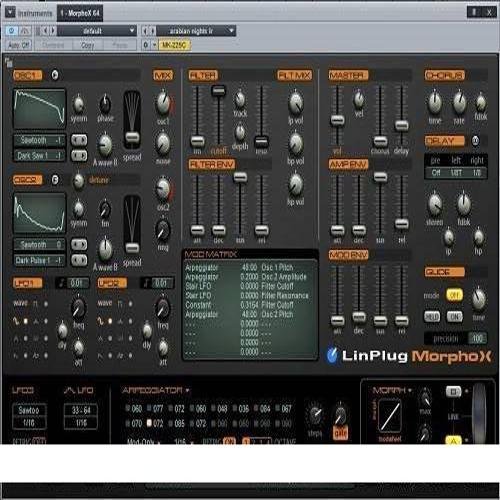Select LFO2 sine wave radio button

coord(110,321)
